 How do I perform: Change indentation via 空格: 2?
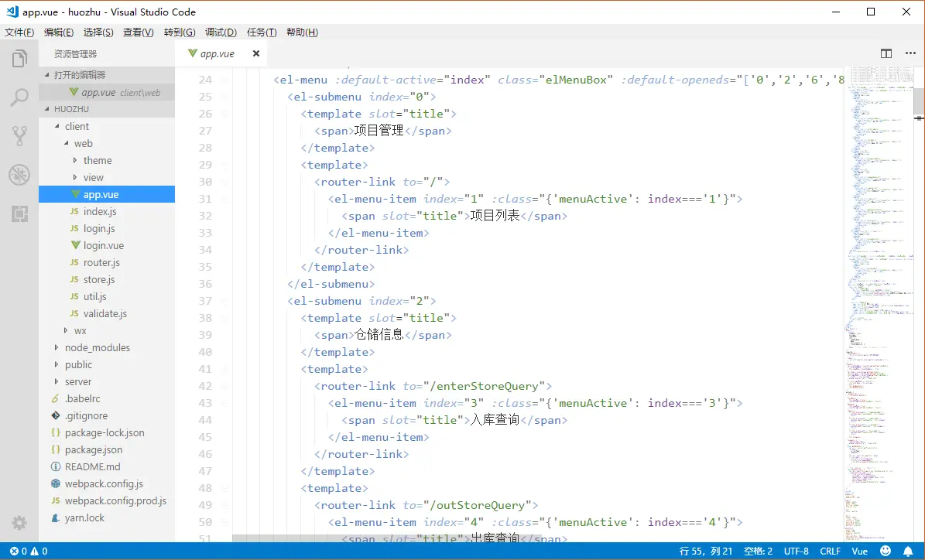coord(758,551)
